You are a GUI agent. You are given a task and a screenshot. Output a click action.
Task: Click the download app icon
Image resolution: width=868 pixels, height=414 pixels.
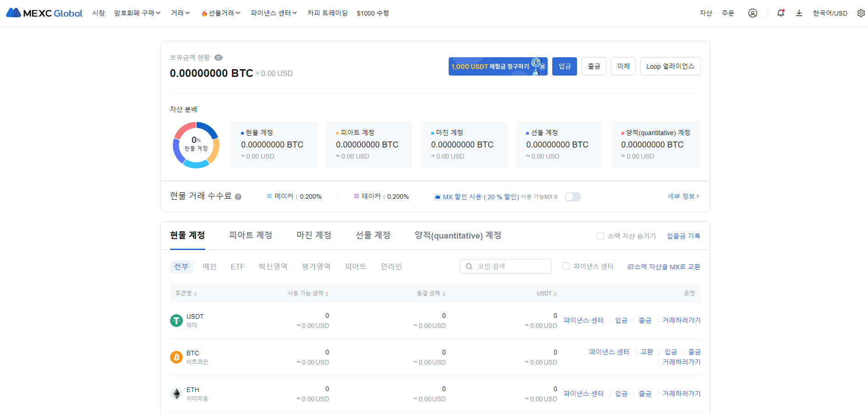coord(799,13)
